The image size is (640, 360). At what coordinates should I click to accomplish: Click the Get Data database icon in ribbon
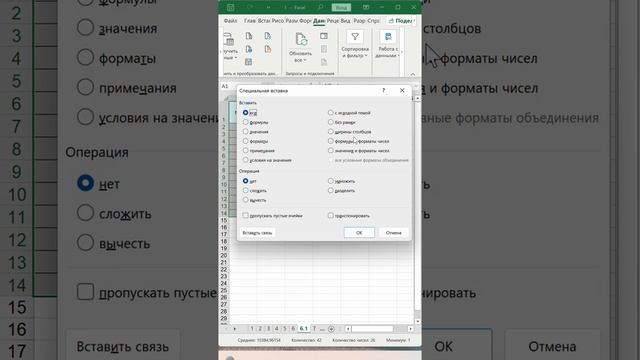click(229, 39)
